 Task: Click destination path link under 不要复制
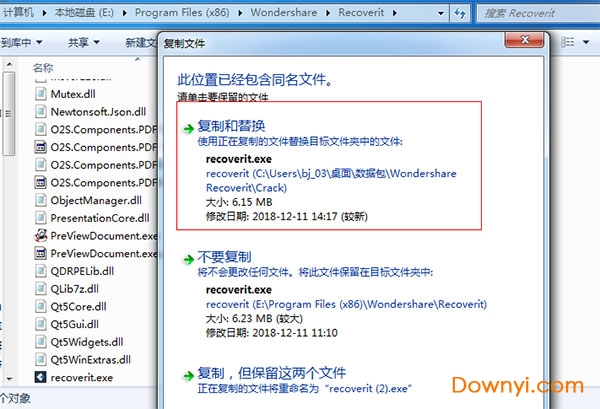point(346,304)
